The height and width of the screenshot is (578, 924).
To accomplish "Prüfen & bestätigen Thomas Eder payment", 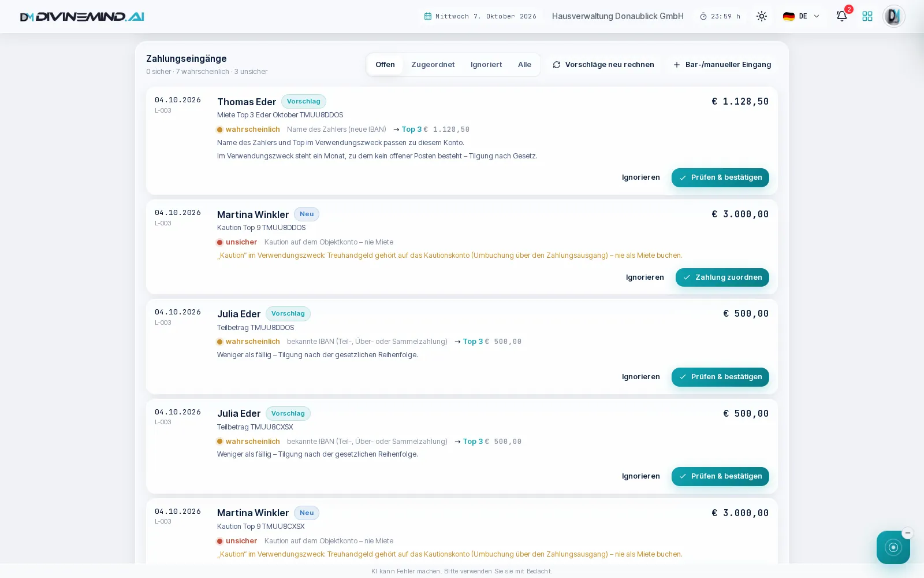I will coord(720,177).
